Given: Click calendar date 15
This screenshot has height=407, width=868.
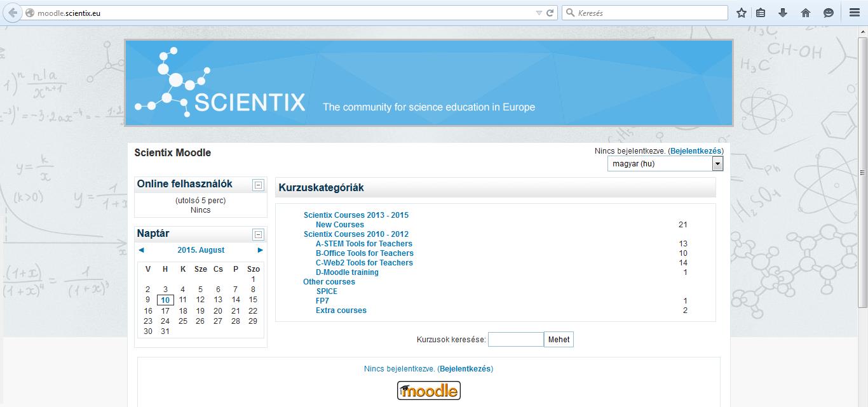Looking at the screenshot, I should click(253, 300).
